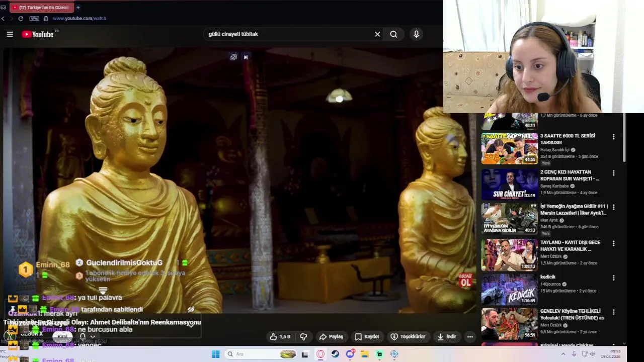
Task: Dislike the video
Action: [x=303, y=337]
